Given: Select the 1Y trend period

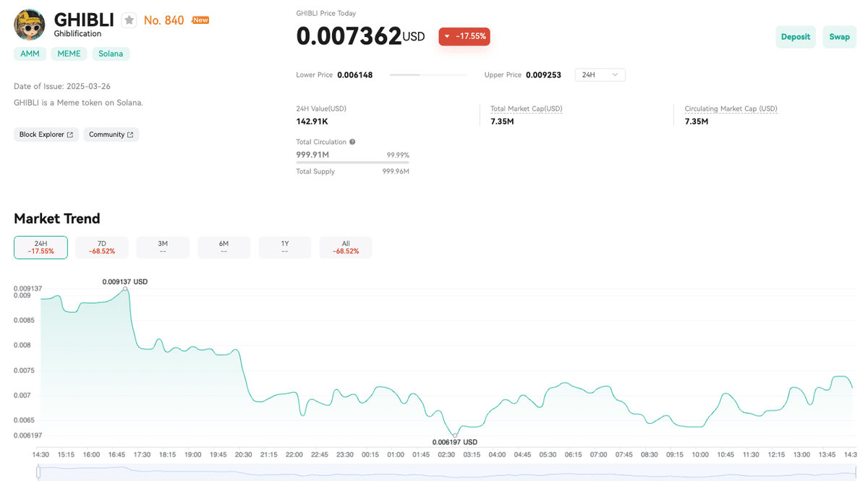Looking at the screenshot, I should (285, 247).
